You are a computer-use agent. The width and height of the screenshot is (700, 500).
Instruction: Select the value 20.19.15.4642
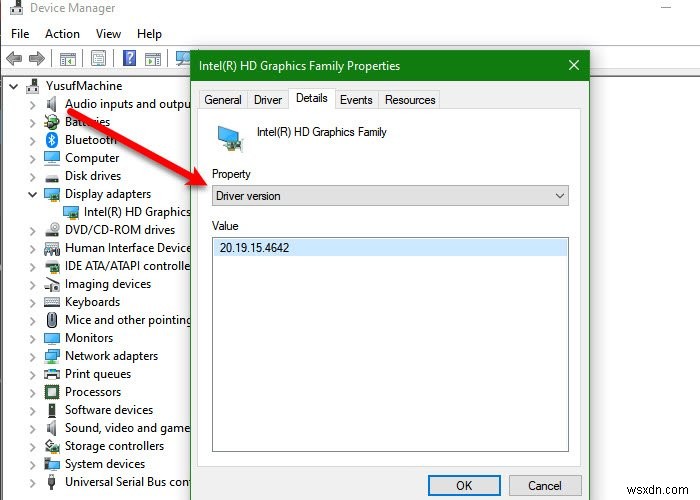pyautogui.click(x=390, y=248)
